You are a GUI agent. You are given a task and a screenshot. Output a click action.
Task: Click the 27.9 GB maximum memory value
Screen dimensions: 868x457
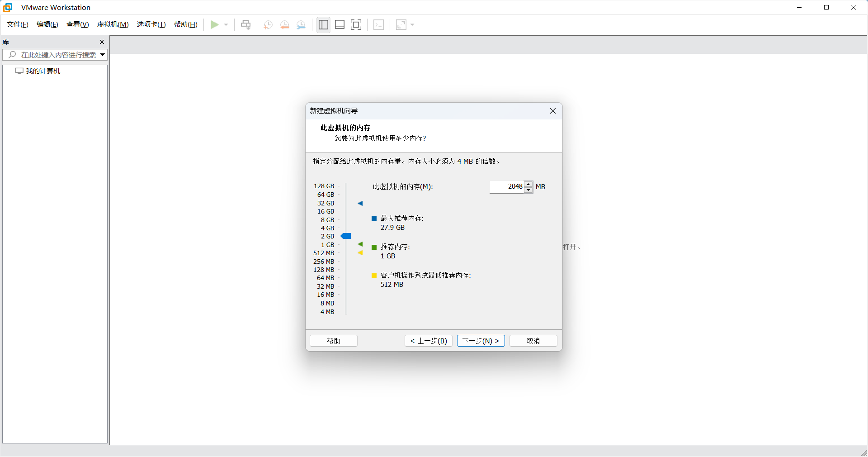pyautogui.click(x=392, y=228)
